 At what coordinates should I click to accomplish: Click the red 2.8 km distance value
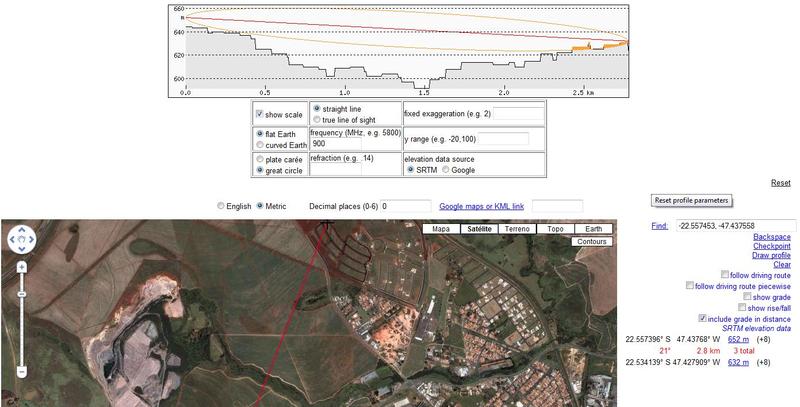708,351
